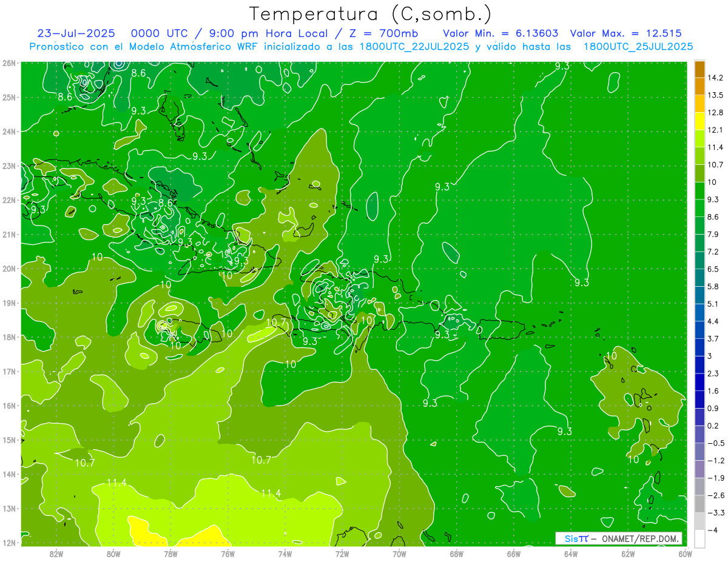Select the '23-Jul-2025' date text
Viewport: 728px width, 562px height.
click(x=76, y=33)
